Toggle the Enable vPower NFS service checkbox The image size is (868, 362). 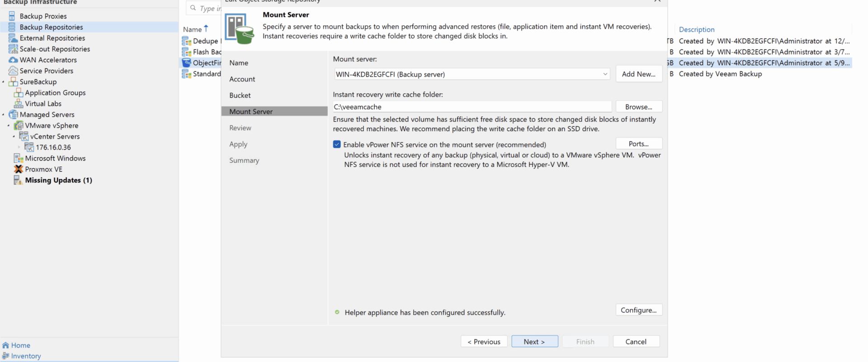click(337, 144)
